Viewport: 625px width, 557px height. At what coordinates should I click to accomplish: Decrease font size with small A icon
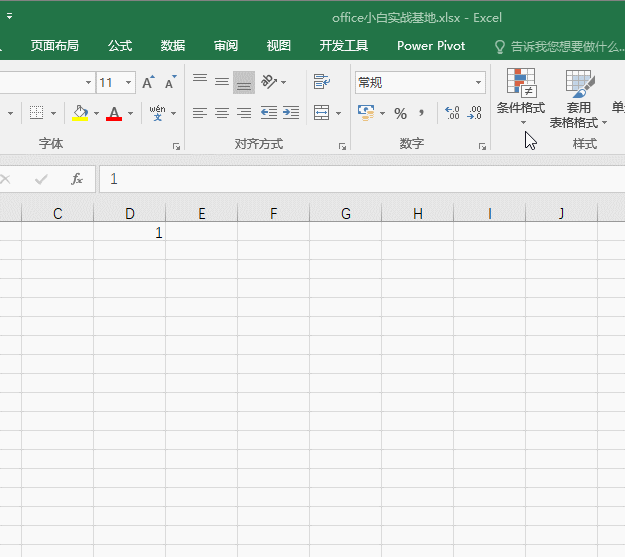[x=170, y=83]
